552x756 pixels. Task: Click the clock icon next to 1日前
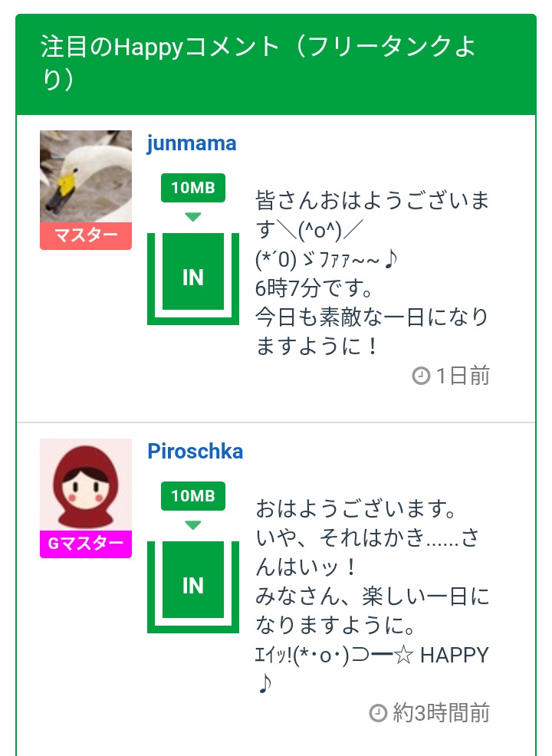421,376
